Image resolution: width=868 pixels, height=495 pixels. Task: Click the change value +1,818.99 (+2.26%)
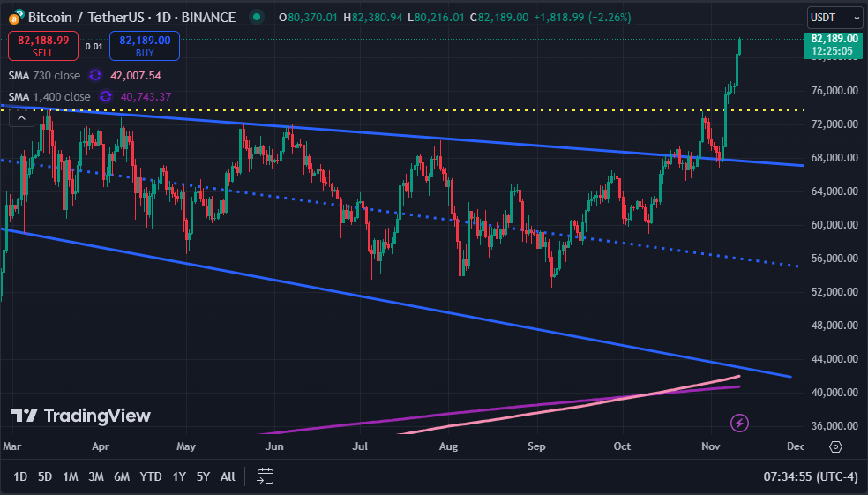[x=582, y=17]
